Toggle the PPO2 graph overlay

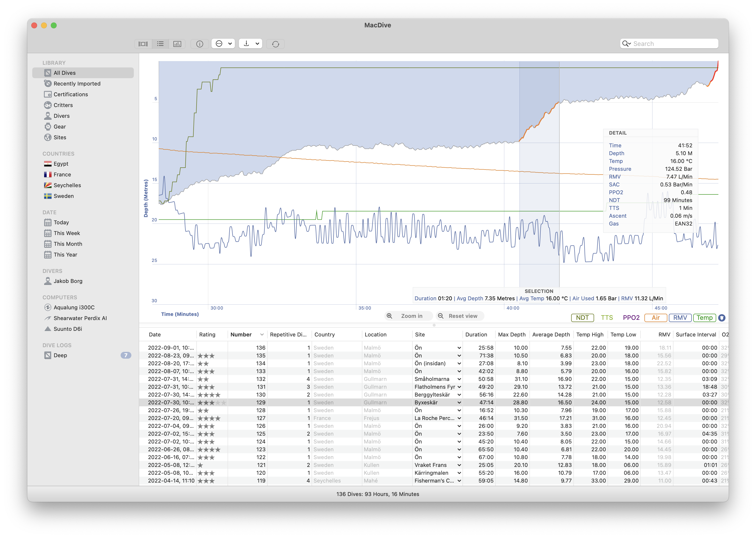(x=631, y=318)
